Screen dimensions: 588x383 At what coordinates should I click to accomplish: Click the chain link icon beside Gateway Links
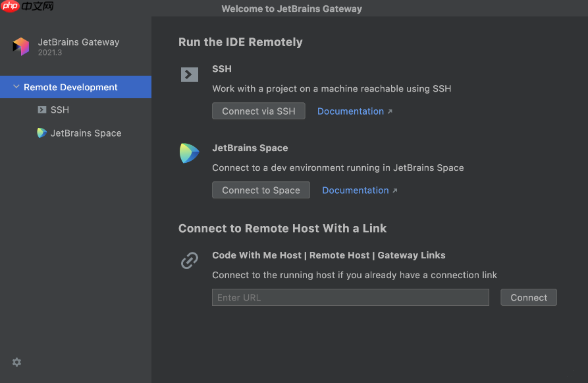click(x=190, y=261)
